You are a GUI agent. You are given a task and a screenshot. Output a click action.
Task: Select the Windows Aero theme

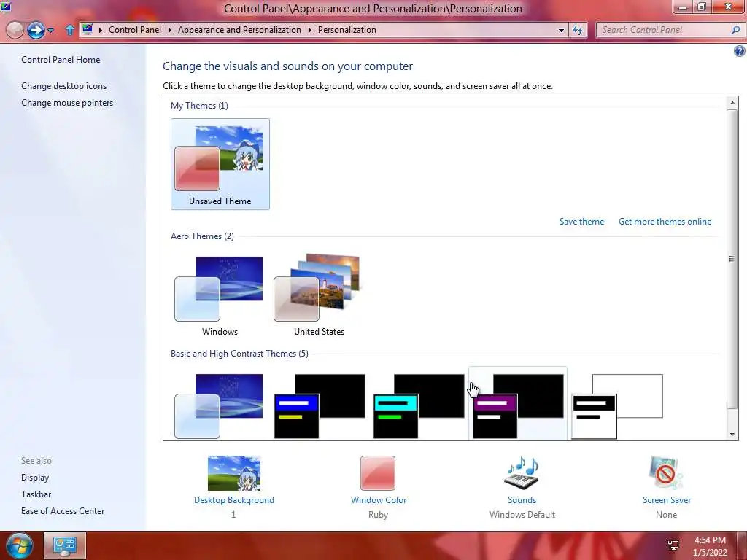220,295
